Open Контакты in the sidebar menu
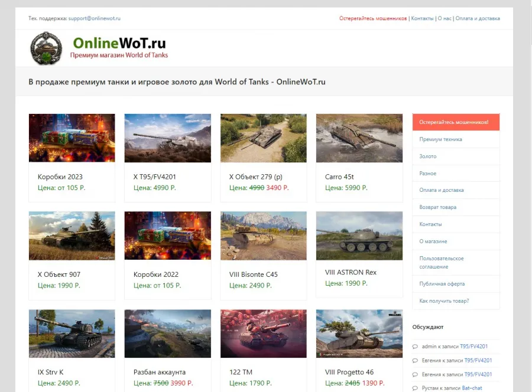This screenshot has height=392, width=532. (456, 224)
